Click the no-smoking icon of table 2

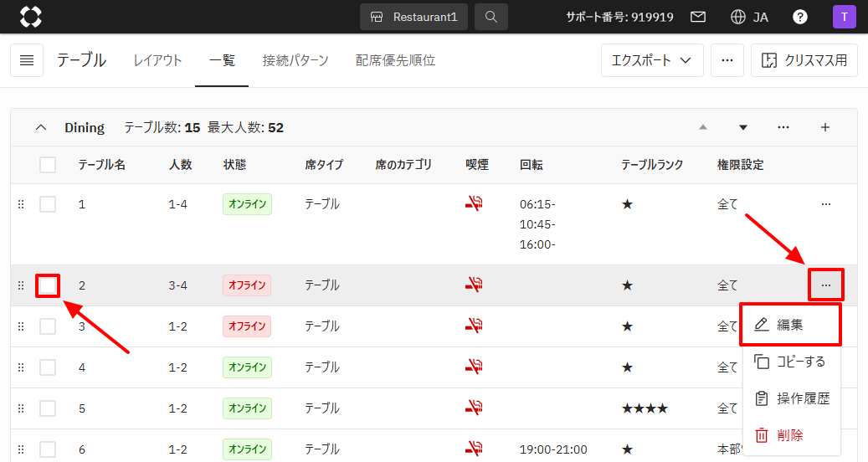tap(474, 285)
